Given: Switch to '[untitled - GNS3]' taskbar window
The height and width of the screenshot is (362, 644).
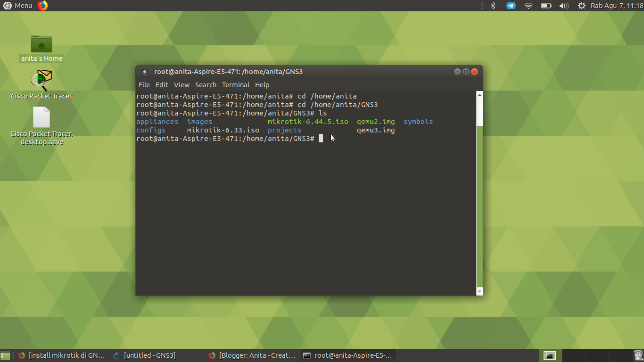Looking at the screenshot, I should point(144,355).
